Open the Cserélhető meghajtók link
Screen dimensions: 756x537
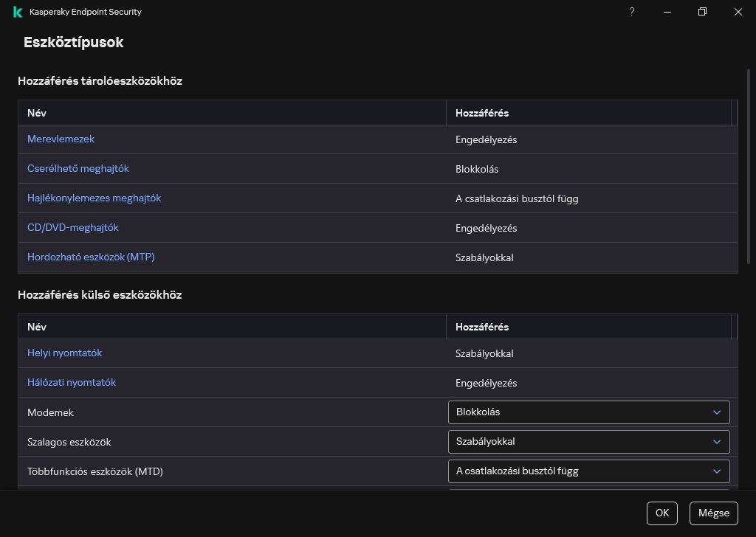coord(78,169)
